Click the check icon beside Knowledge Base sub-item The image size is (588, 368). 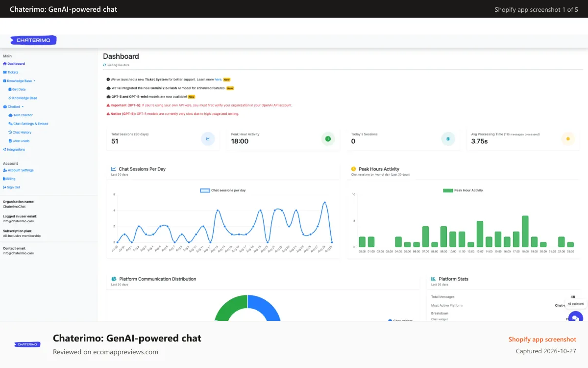tap(10, 98)
